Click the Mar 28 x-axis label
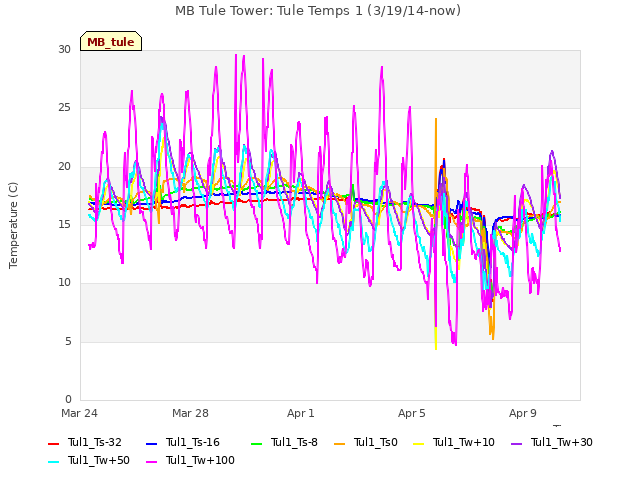This screenshot has width=640, height=480. tap(190, 413)
